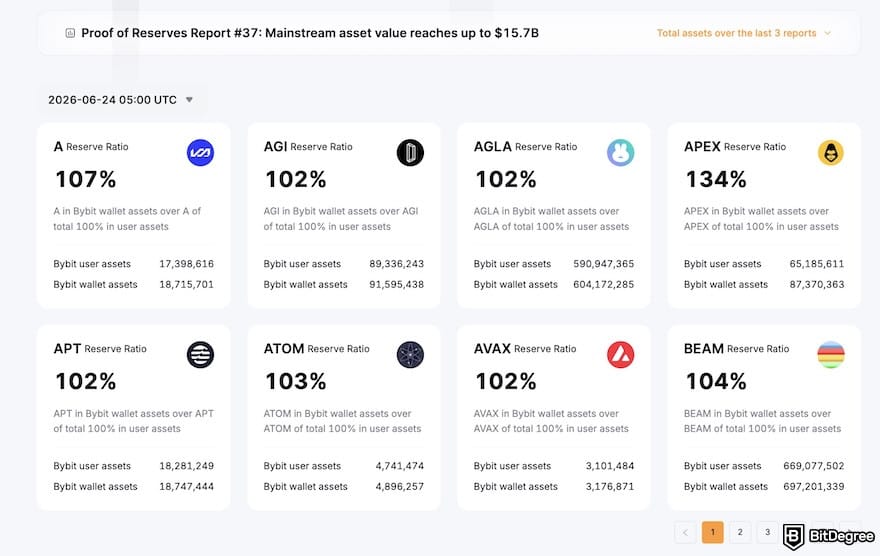Click the A card description text

coord(127,219)
